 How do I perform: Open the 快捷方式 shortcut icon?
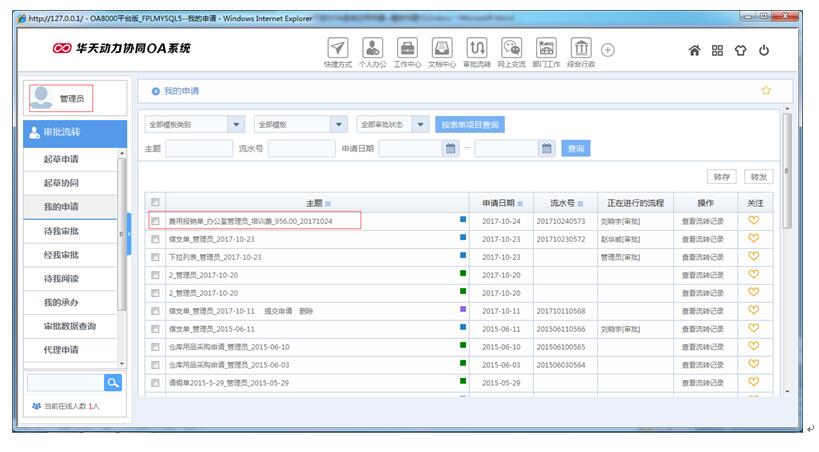pyautogui.click(x=337, y=49)
